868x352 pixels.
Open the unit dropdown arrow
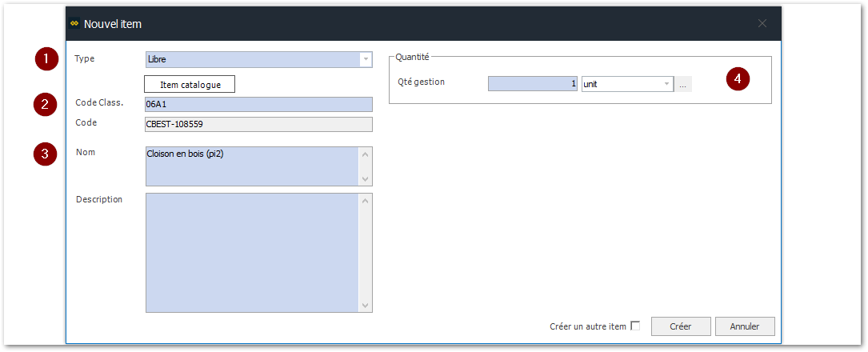tap(666, 84)
